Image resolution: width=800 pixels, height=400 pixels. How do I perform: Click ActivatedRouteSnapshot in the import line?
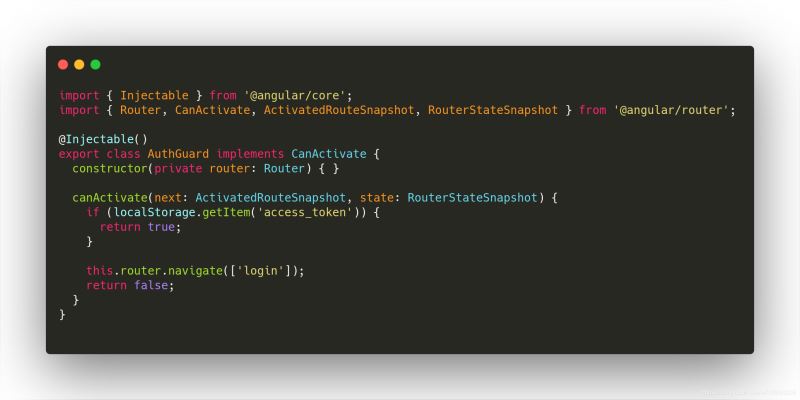[339, 110]
